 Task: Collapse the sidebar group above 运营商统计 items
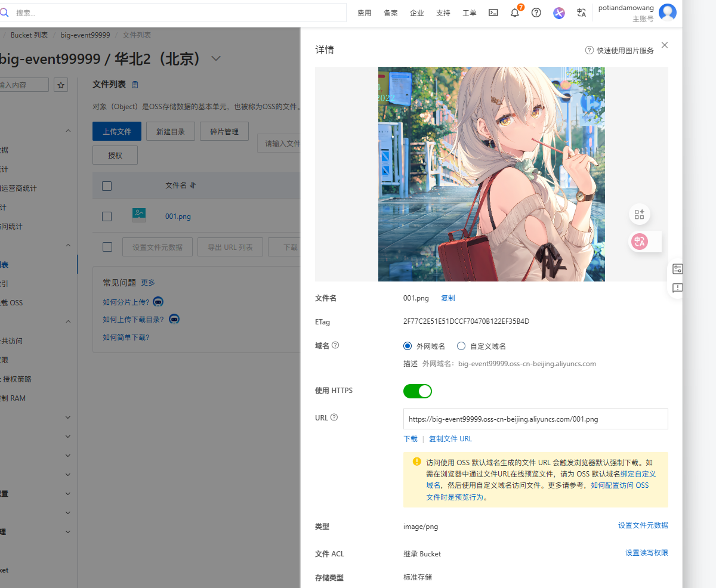coord(67,131)
